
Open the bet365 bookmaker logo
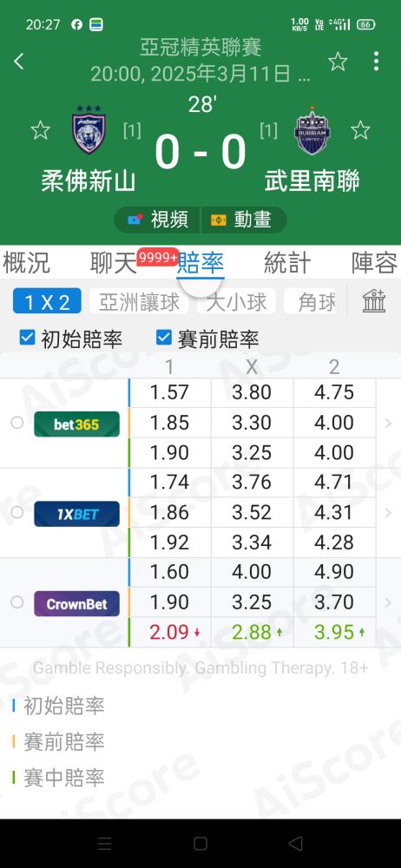click(x=76, y=424)
